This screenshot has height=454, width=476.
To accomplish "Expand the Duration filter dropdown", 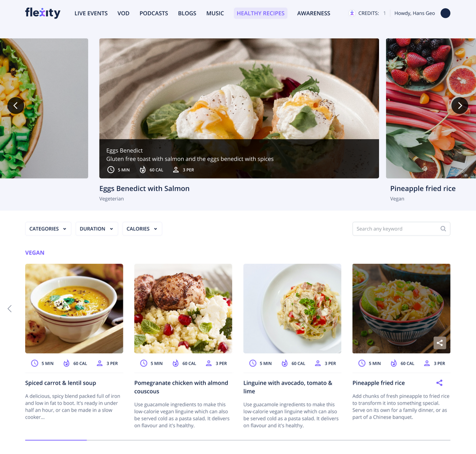I will [x=97, y=229].
